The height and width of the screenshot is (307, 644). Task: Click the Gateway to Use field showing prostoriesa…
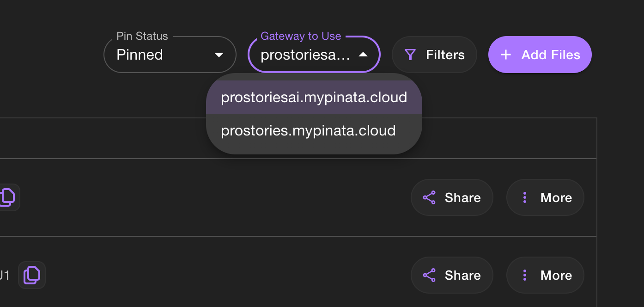click(314, 55)
